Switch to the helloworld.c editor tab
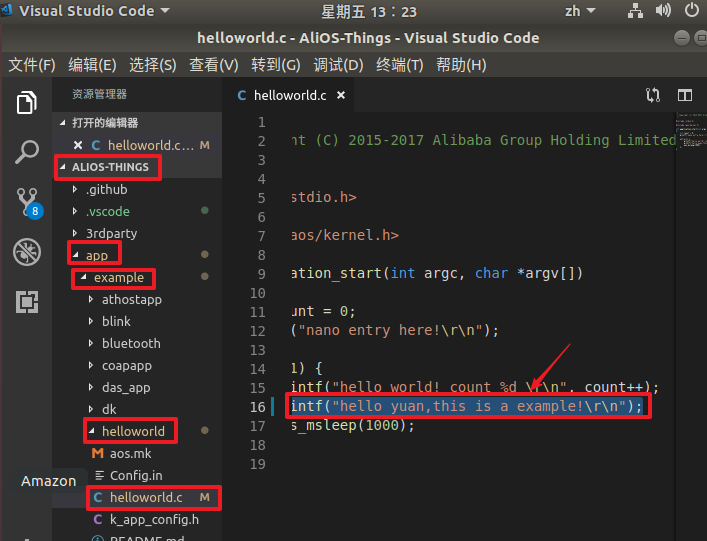This screenshot has height=541, width=707. 290,95
